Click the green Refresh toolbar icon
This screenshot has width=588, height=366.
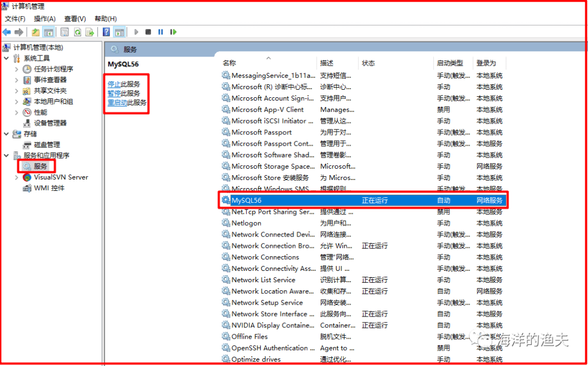77,32
